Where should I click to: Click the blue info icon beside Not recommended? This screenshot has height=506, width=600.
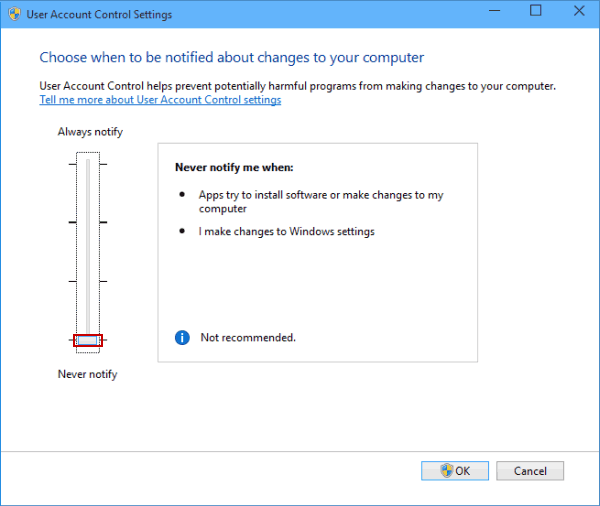pyautogui.click(x=182, y=338)
